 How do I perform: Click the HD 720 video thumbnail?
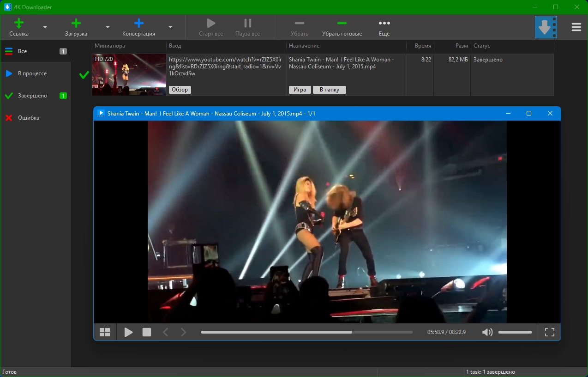click(129, 75)
